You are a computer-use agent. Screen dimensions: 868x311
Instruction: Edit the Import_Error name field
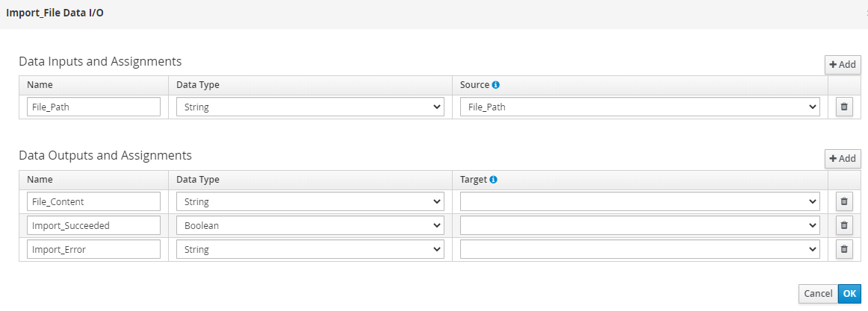coord(93,249)
